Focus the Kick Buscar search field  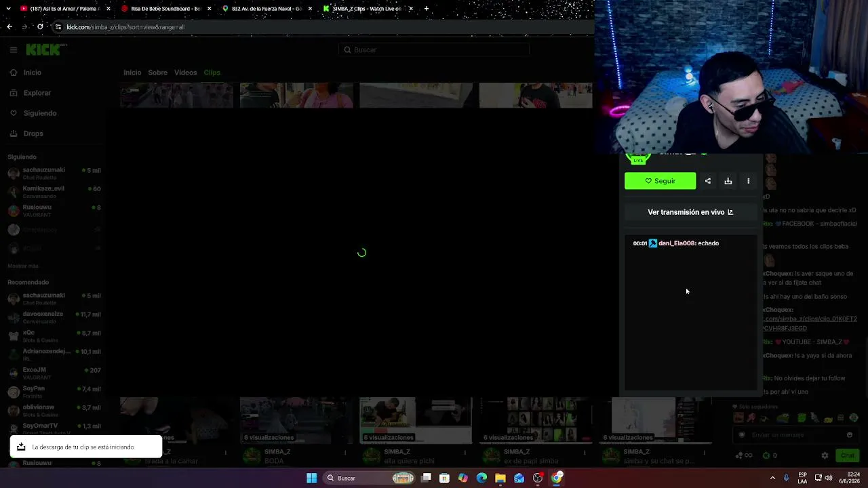pos(434,49)
